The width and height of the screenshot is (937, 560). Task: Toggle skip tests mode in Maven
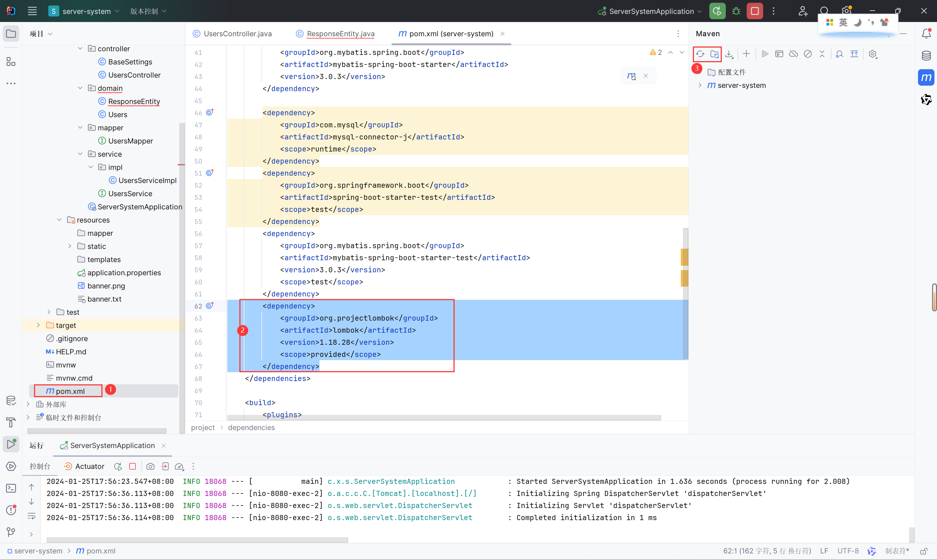(808, 54)
